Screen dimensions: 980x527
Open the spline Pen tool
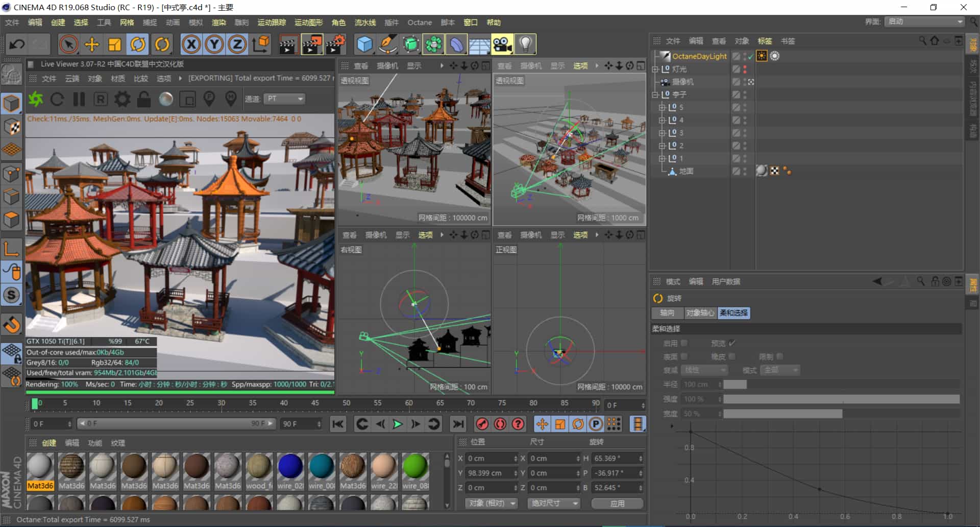[388, 44]
